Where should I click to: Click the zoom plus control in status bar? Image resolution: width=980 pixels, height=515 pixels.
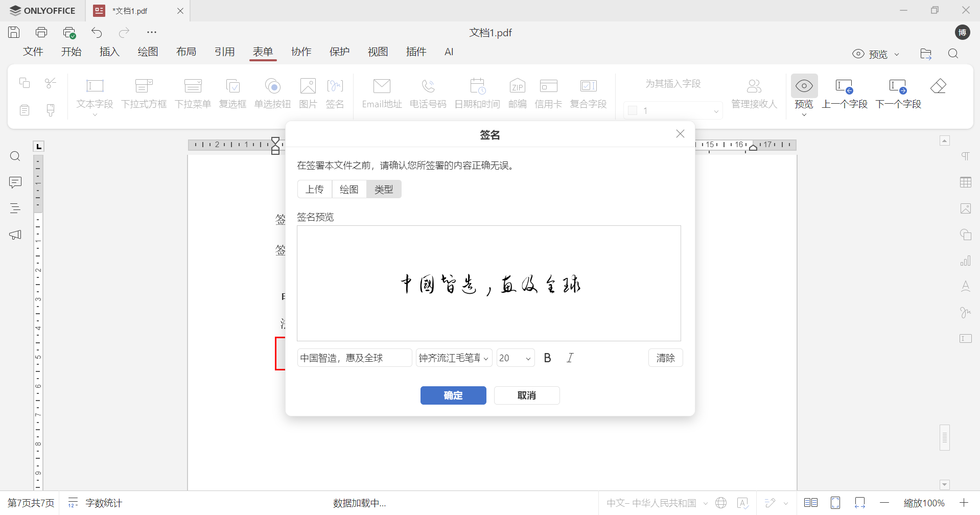tap(965, 503)
